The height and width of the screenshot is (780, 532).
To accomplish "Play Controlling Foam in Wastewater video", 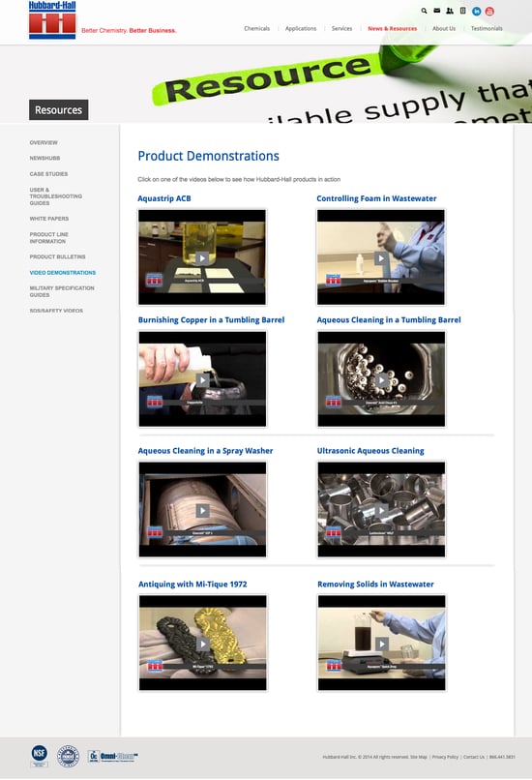I will 381,257.
